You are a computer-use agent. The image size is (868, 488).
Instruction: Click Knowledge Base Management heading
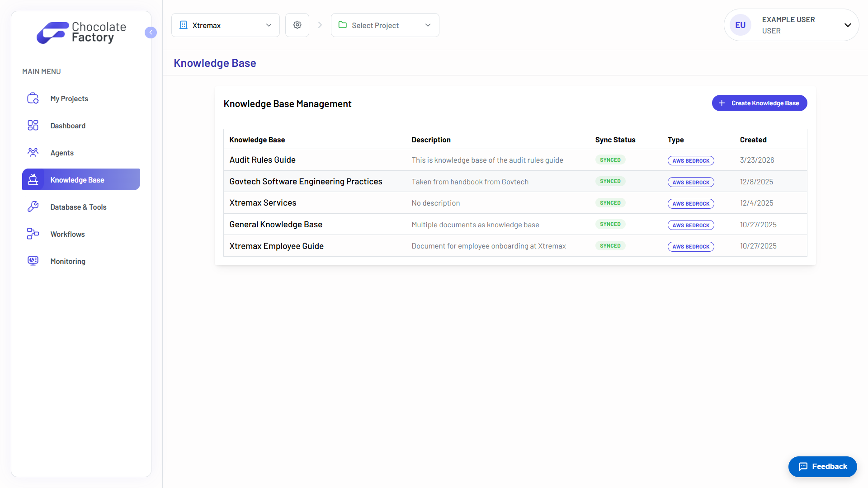[x=287, y=104]
